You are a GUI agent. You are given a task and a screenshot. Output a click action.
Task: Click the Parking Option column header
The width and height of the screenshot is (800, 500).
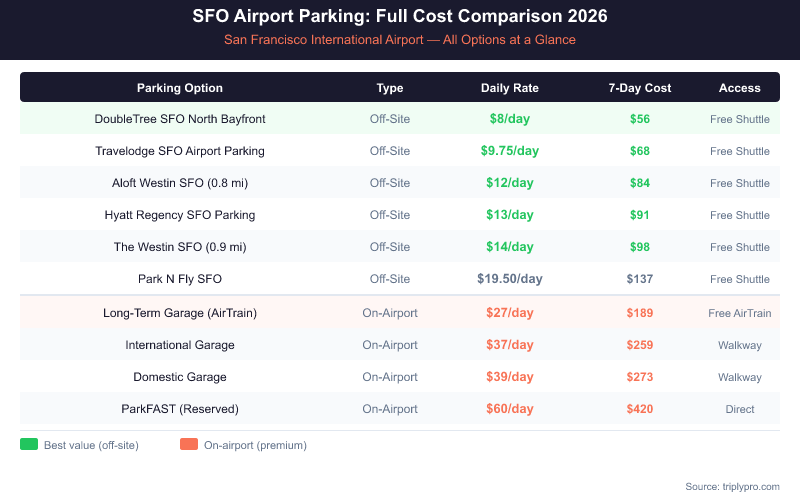(x=180, y=88)
